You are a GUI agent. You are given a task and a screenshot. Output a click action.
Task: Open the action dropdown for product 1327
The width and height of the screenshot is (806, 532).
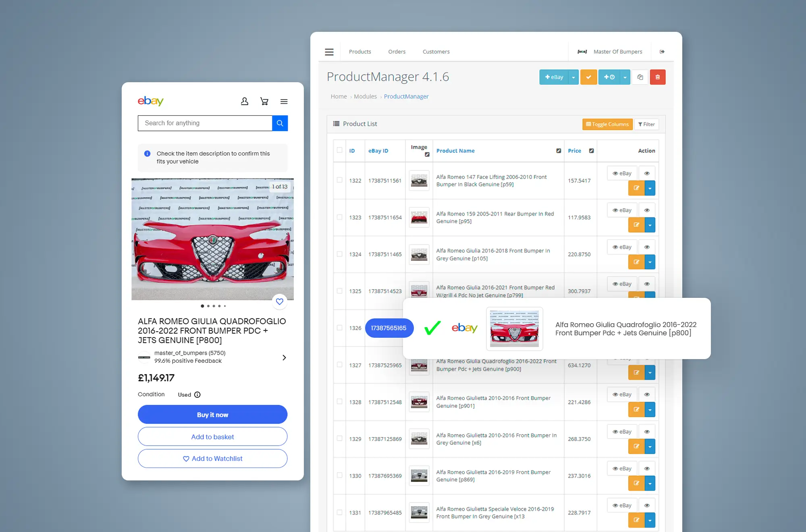[x=650, y=372]
